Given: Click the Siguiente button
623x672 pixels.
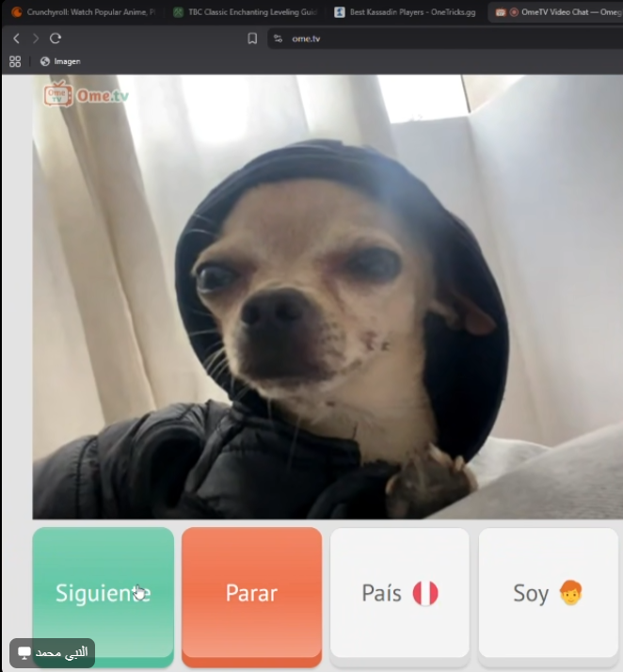Looking at the screenshot, I should [x=104, y=597].
